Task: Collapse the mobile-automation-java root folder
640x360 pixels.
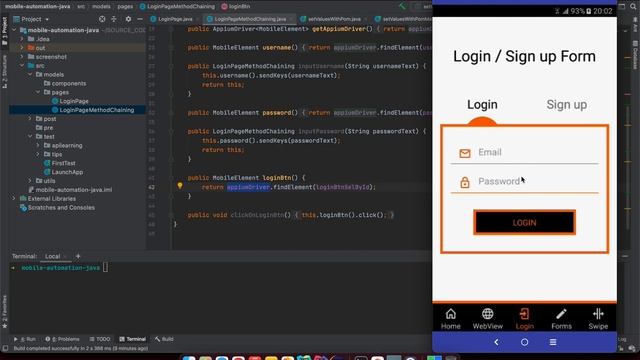Action: 14,30
